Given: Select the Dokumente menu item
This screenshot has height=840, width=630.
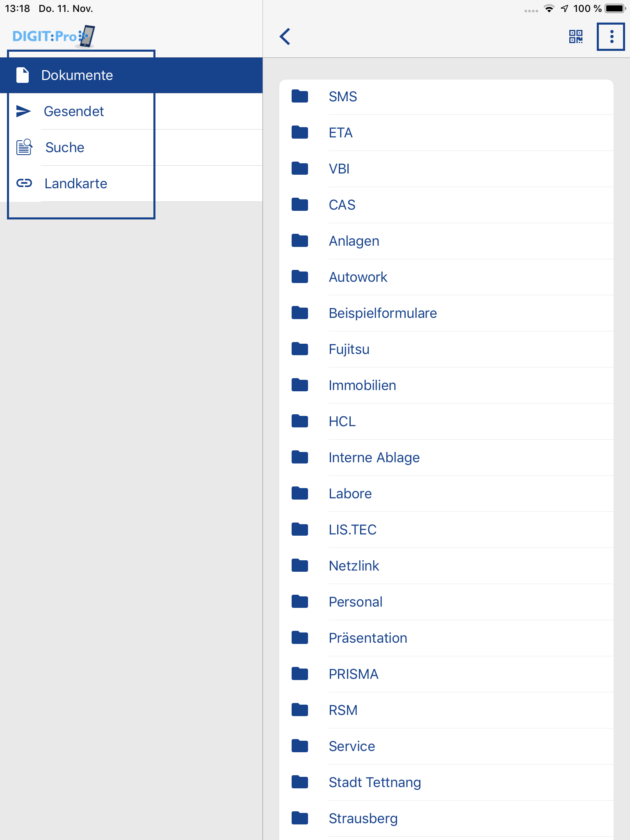Looking at the screenshot, I should coord(77,75).
